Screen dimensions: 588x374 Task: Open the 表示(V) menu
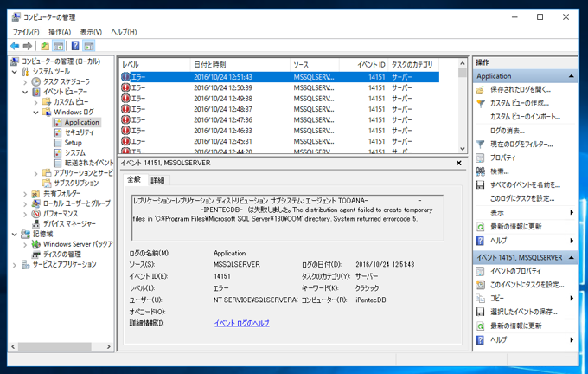click(91, 32)
